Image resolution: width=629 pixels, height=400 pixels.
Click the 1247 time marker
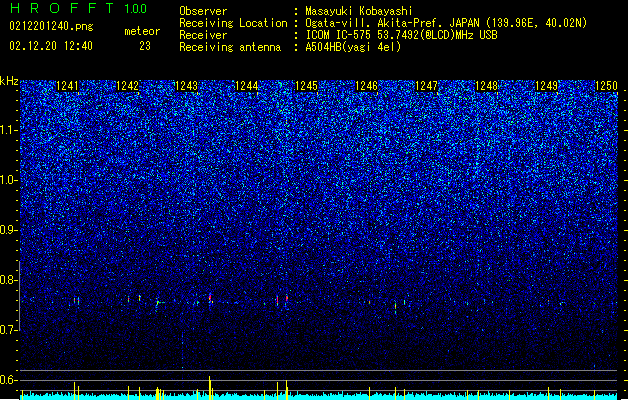click(426, 86)
